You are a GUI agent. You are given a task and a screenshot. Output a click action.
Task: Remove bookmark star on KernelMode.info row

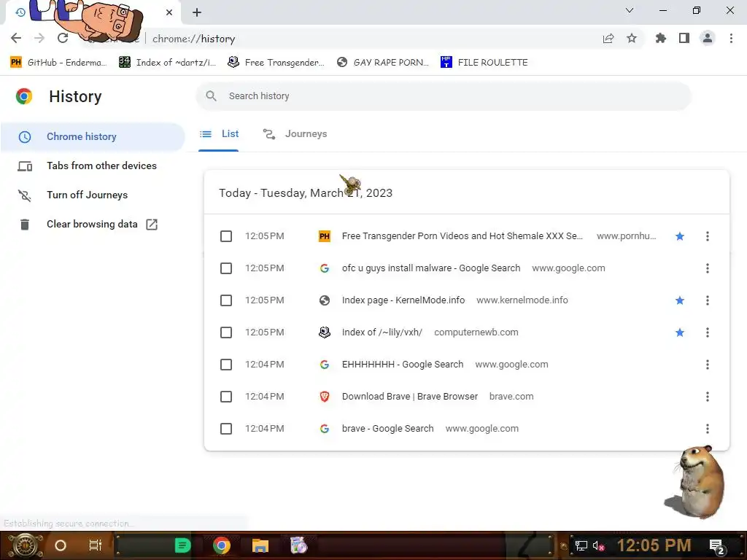[680, 300]
